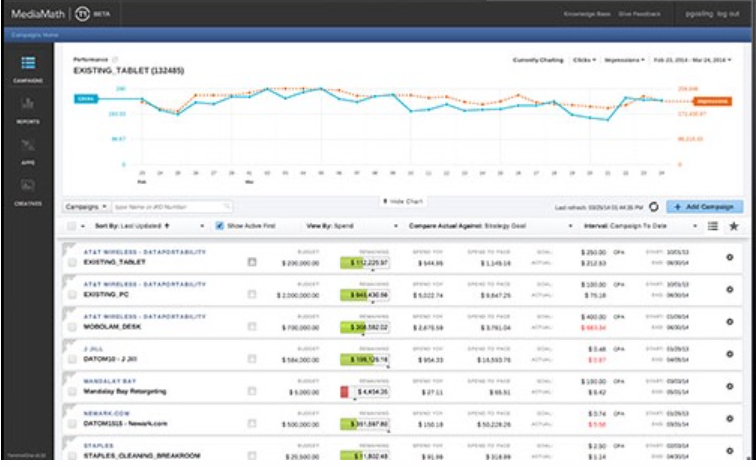Viewport: 756px width, 466px height.
Task: Click the refresh icon beside Last refresh
Action: (x=654, y=207)
